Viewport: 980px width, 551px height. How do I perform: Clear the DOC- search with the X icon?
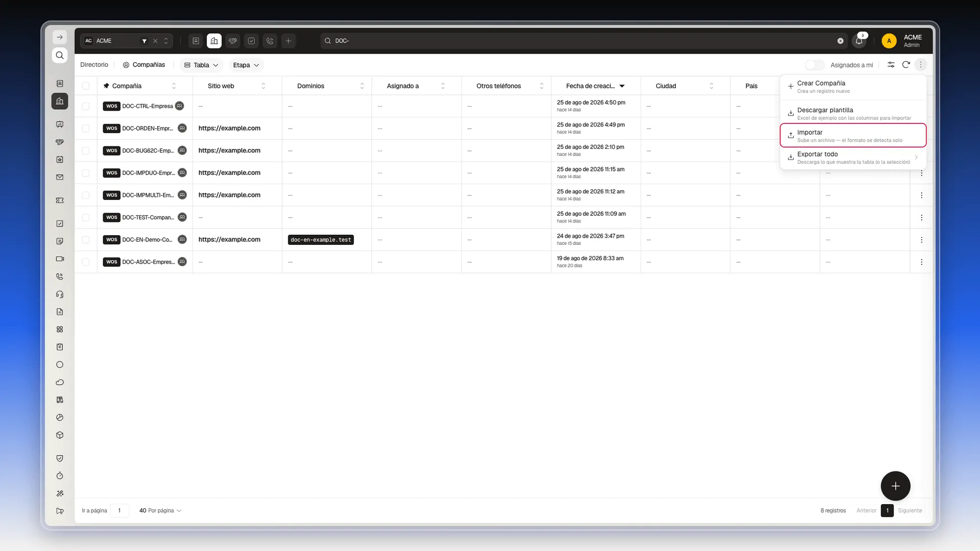(x=840, y=41)
